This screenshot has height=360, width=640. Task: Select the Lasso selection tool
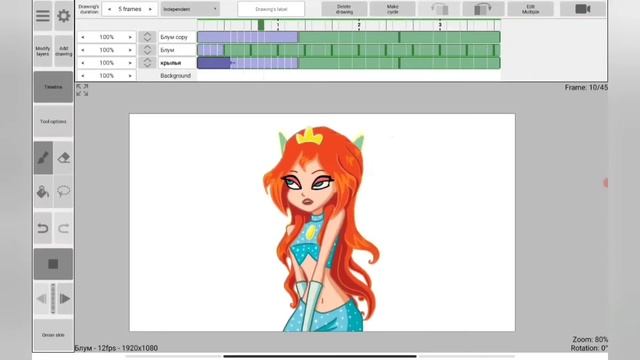64,191
